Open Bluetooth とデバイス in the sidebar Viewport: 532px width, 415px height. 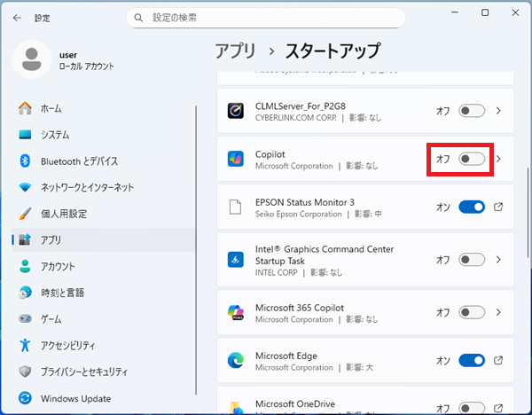(78, 161)
